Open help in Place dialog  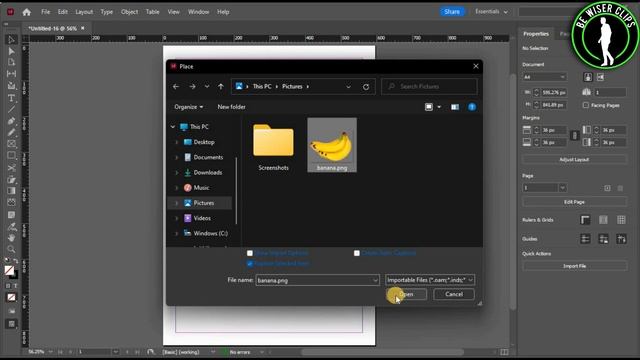tap(472, 107)
